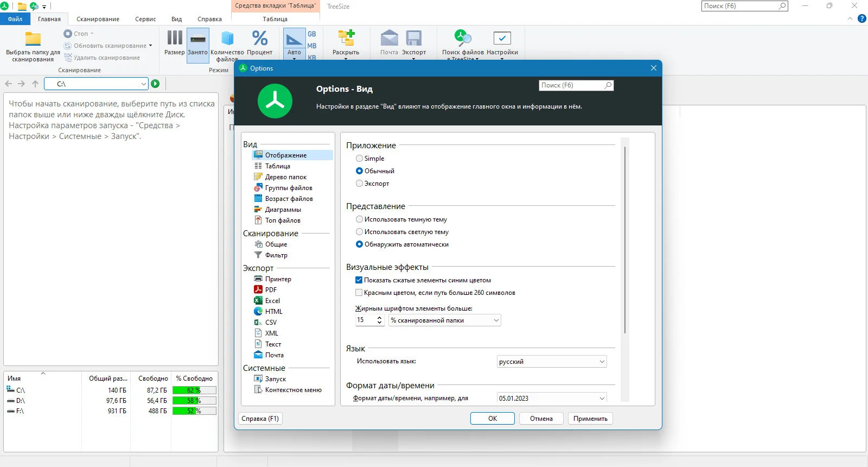Open the language dropdown showing русский
This screenshot has width=868, height=467.
tap(552, 362)
